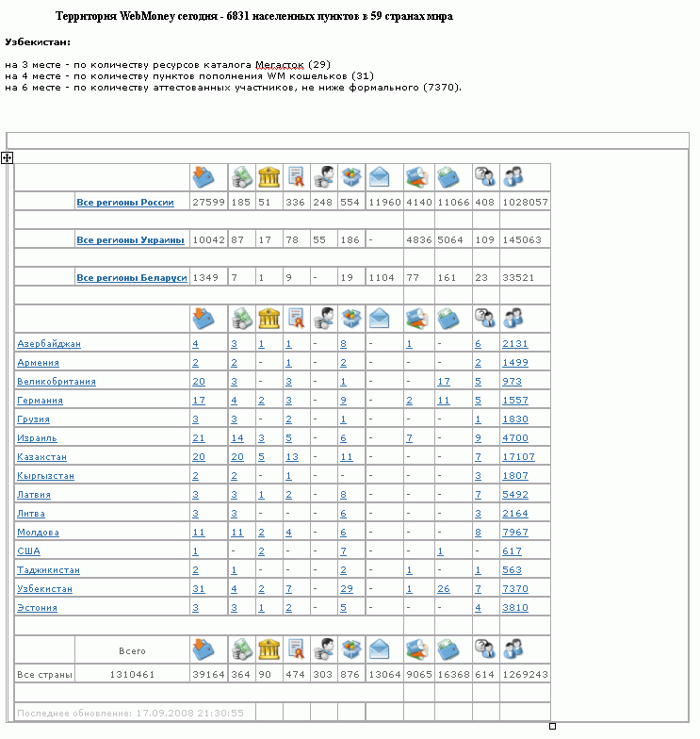Click certificate icon above Все регионы России row
This screenshot has width=700, height=739.
pyautogui.click(x=296, y=177)
